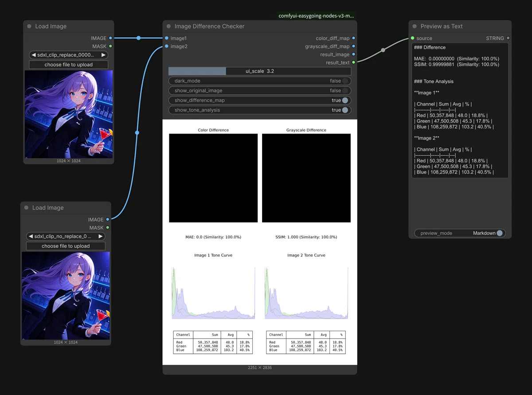Click the SSIM: 1.000 caption in the result image
The width and height of the screenshot is (532, 395).
[x=306, y=237]
